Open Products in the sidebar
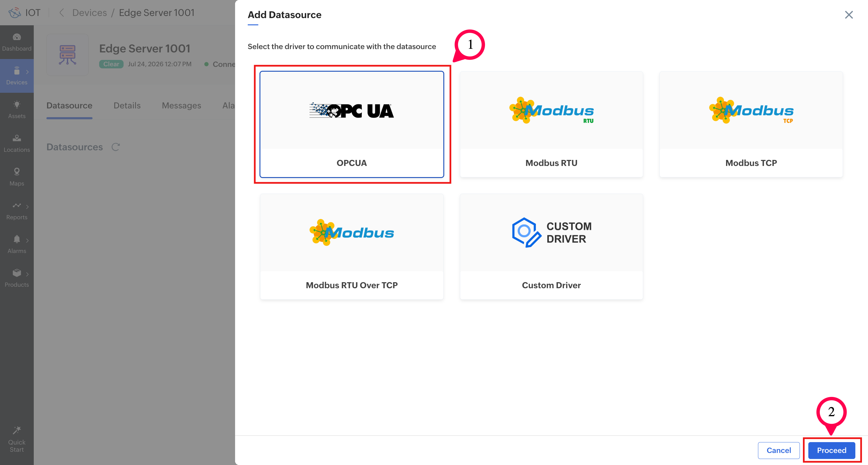 tap(17, 278)
